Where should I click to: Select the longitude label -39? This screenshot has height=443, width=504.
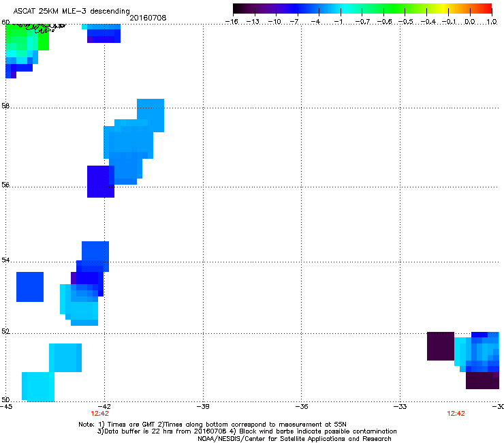point(203,407)
